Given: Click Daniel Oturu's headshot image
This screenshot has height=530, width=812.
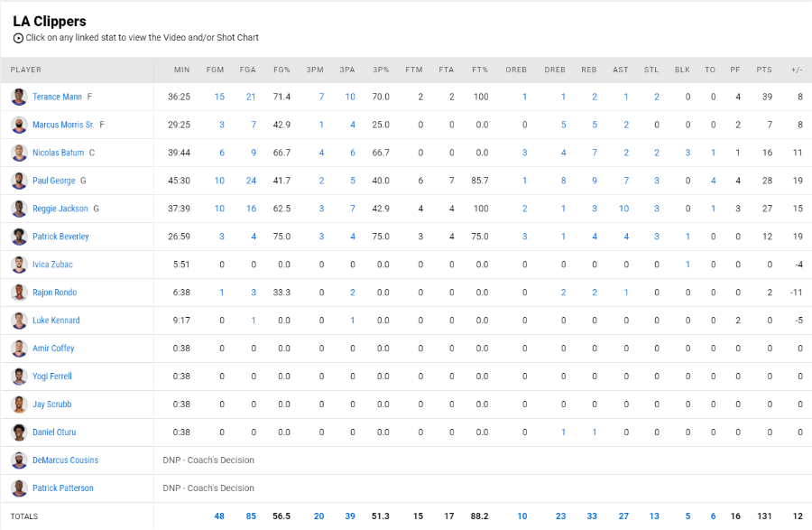Looking at the screenshot, I should 19,432.
